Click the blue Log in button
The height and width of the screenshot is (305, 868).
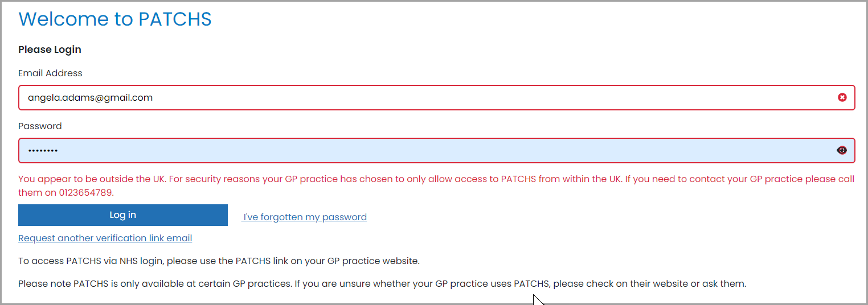(x=123, y=215)
